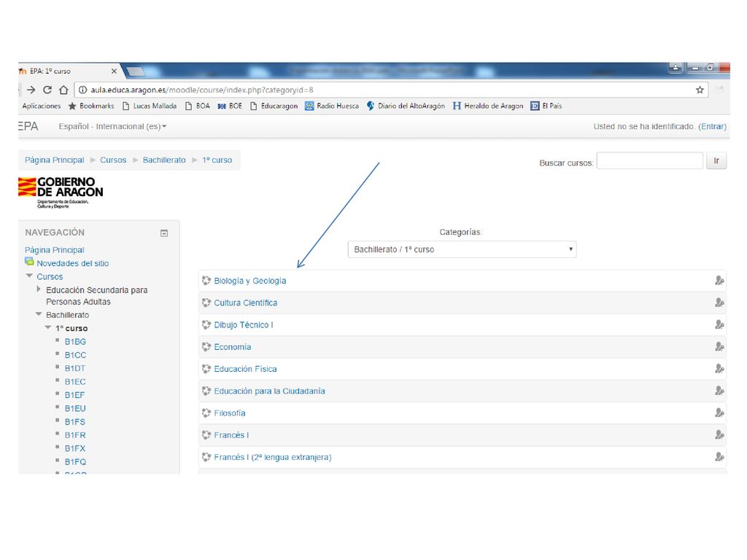
Task: Open the Heraldo de Aragon bookmark
Action: click(x=488, y=106)
